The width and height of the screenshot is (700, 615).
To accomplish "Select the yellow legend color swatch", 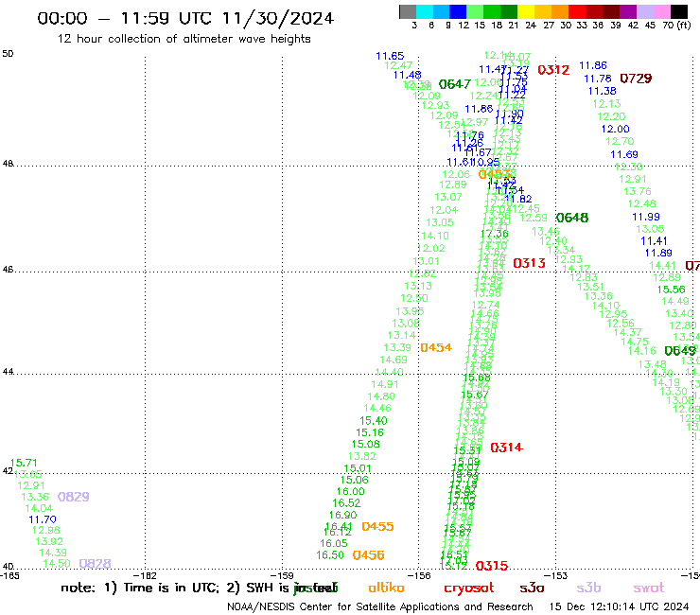I will 526,11.
